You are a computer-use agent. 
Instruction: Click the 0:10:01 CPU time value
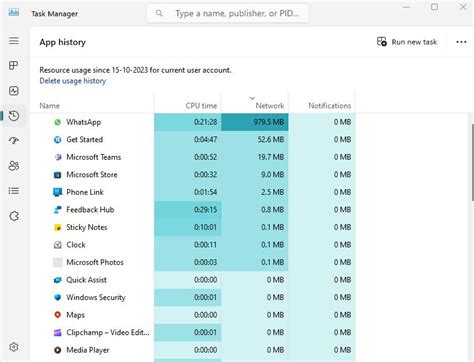pyautogui.click(x=205, y=227)
